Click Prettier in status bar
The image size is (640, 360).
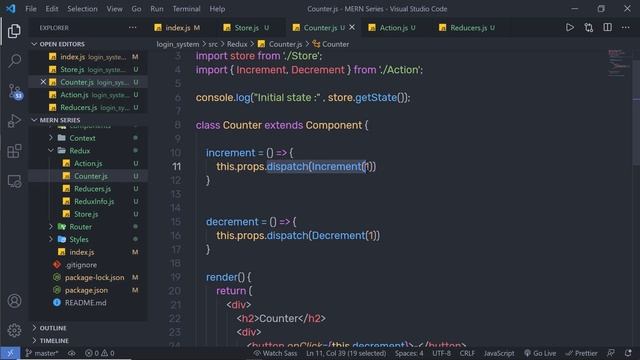pyautogui.click(x=582, y=353)
